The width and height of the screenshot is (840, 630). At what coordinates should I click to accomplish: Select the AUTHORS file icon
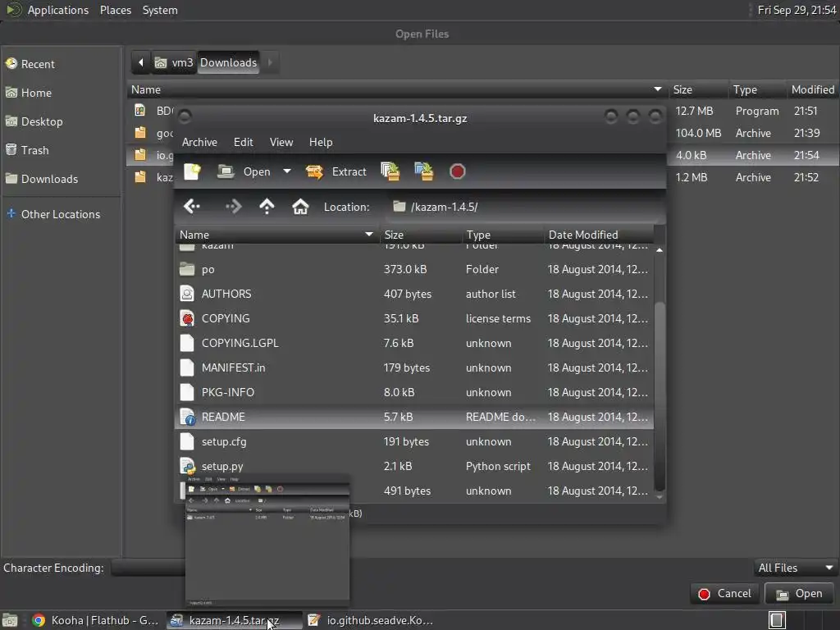coord(187,294)
